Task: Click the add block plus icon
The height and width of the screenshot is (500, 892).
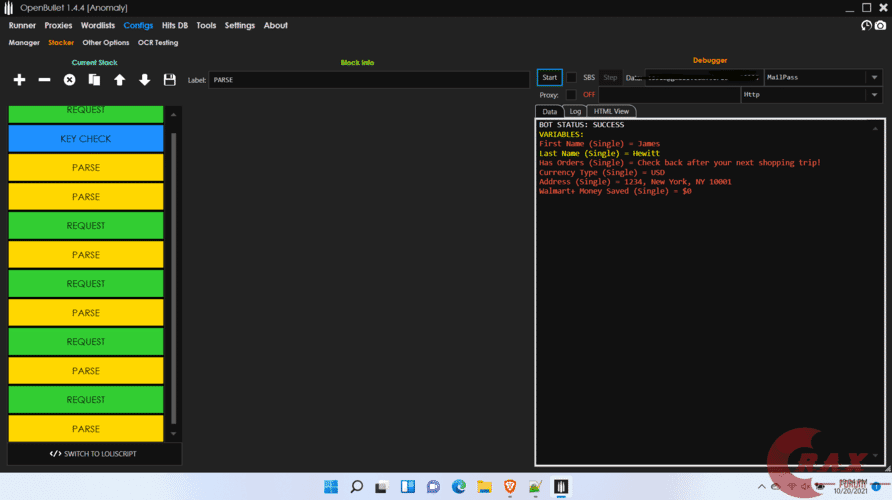Action: click(19, 80)
